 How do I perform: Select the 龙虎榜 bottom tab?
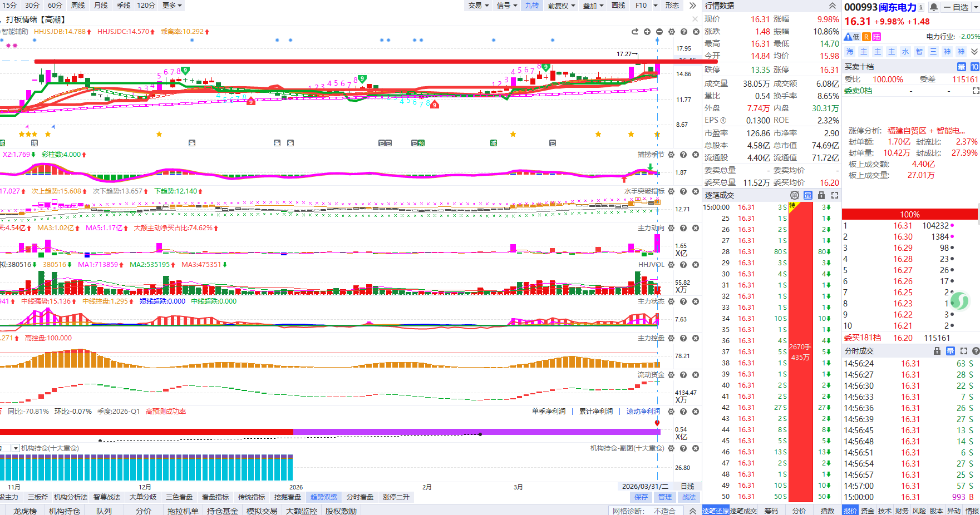25,511
